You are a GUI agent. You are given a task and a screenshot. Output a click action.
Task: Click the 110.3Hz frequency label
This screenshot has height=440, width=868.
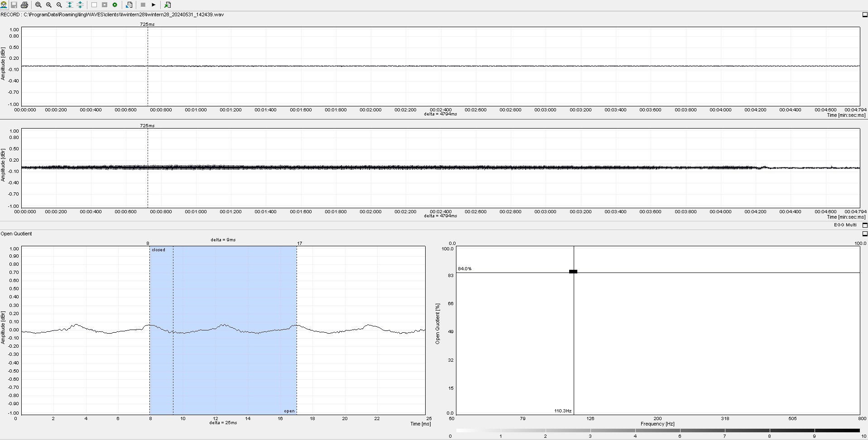(563, 411)
